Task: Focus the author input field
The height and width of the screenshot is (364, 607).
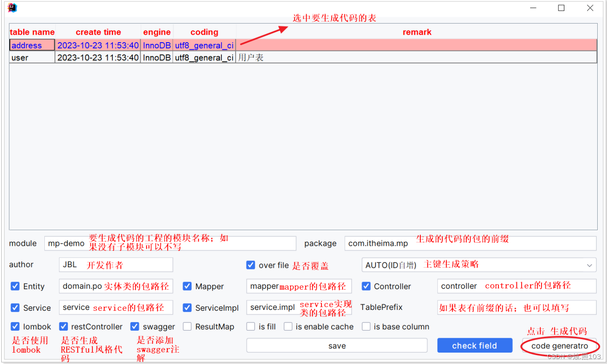Action: (x=116, y=265)
